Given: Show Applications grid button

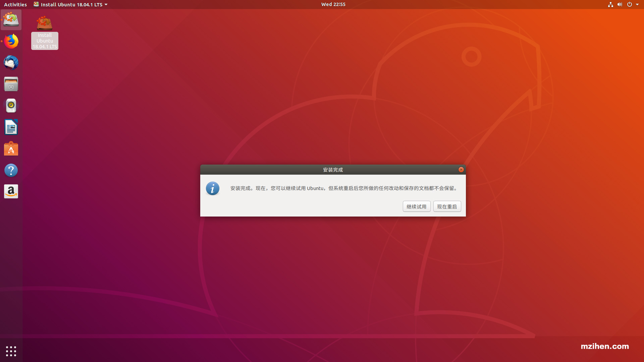Looking at the screenshot, I should [11, 351].
